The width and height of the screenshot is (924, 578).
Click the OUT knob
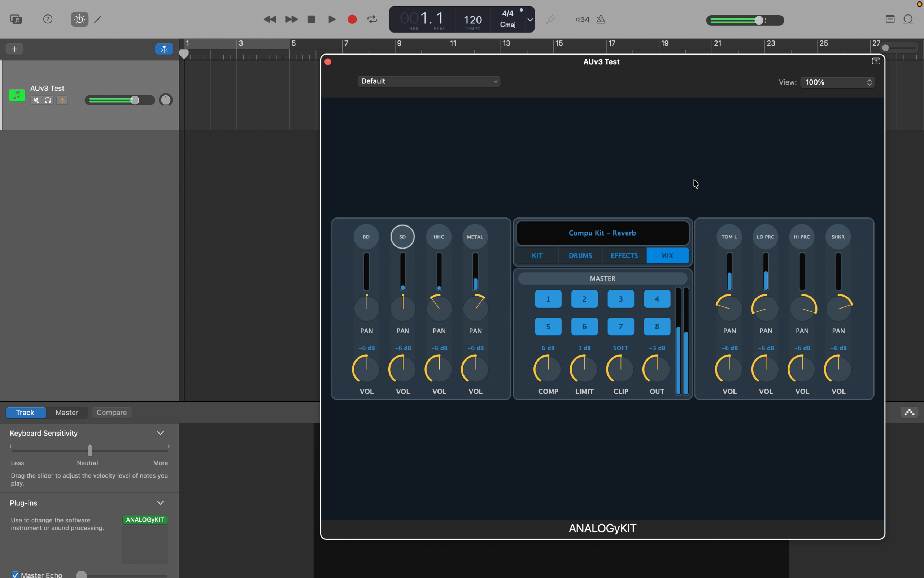pyautogui.click(x=656, y=369)
